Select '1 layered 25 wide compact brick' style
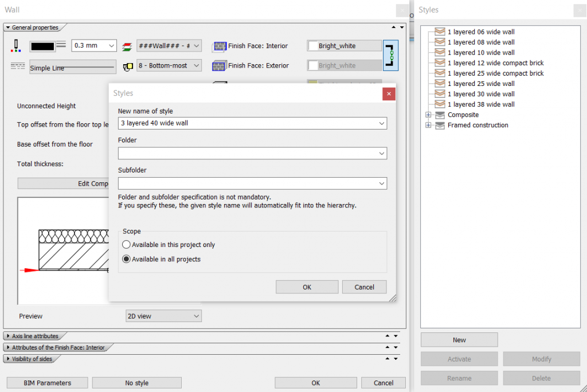587x392 pixels. point(495,73)
